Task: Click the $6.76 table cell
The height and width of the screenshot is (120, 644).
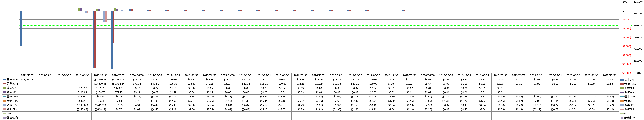Action: (119, 109)
